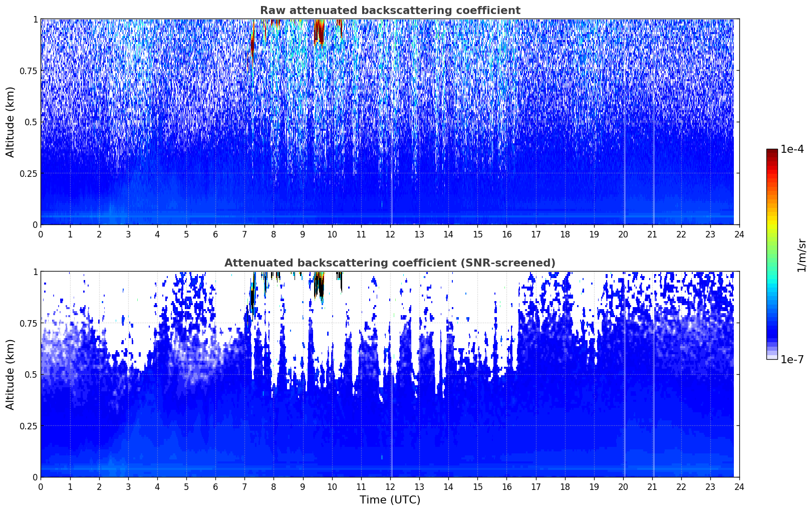This screenshot has width=812, height=511.
Task: Select hour tick '21' under the top plot
Action: [x=652, y=234]
